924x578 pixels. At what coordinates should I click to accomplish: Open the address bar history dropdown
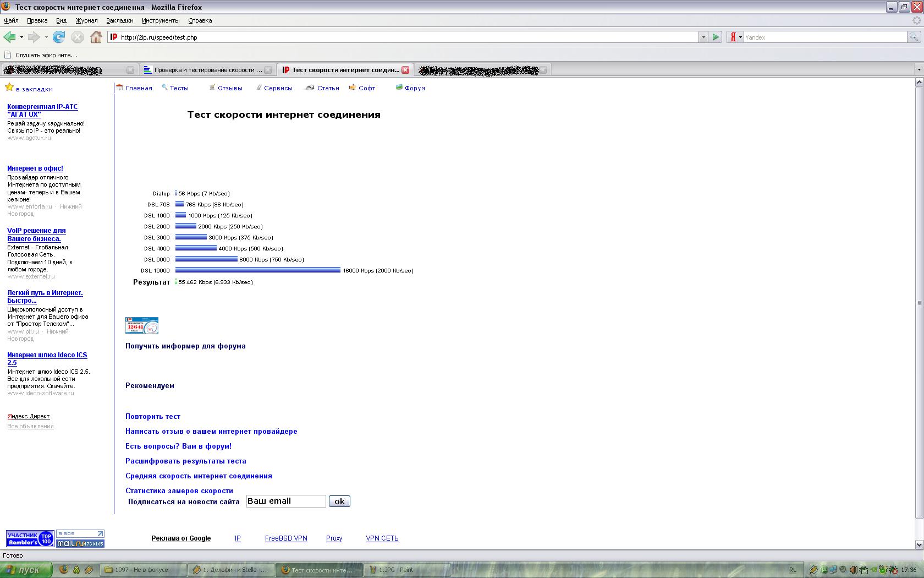click(703, 37)
